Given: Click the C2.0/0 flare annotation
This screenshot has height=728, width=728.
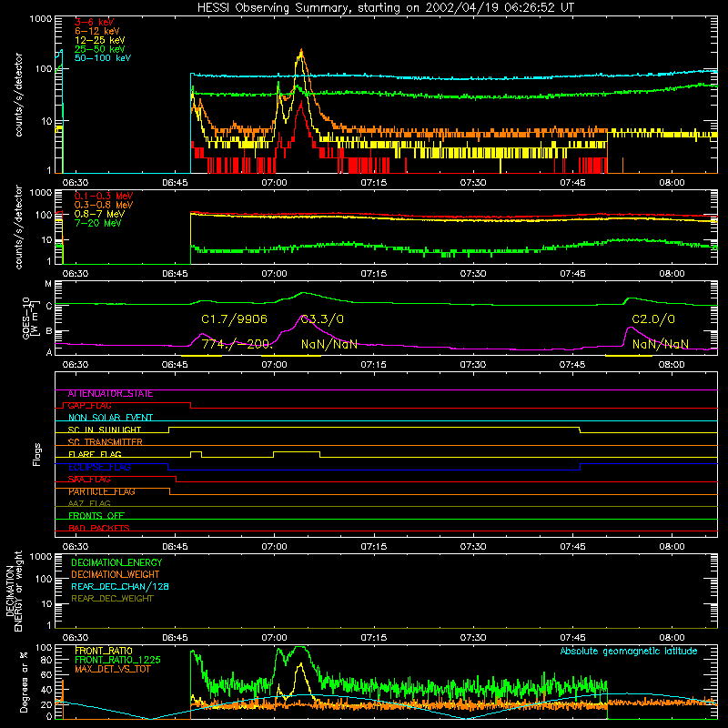Looking at the screenshot, I should [x=653, y=319].
